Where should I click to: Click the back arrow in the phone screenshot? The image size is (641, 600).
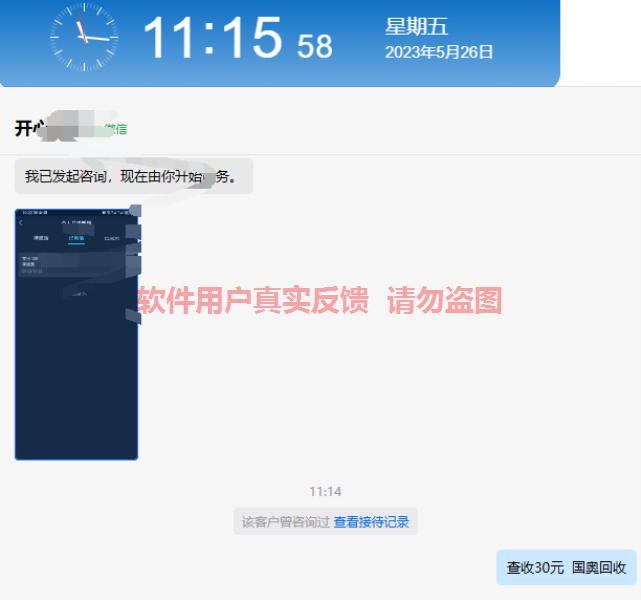coord(21,223)
